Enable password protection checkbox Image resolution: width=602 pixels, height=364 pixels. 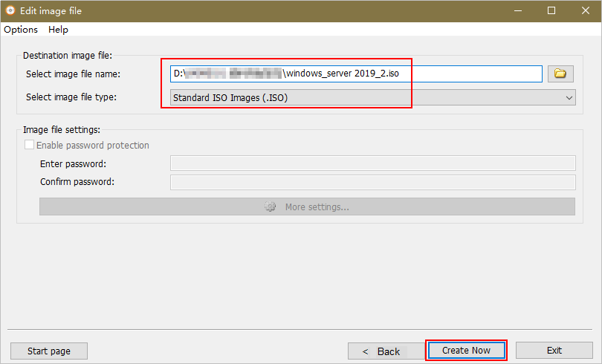coord(30,146)
